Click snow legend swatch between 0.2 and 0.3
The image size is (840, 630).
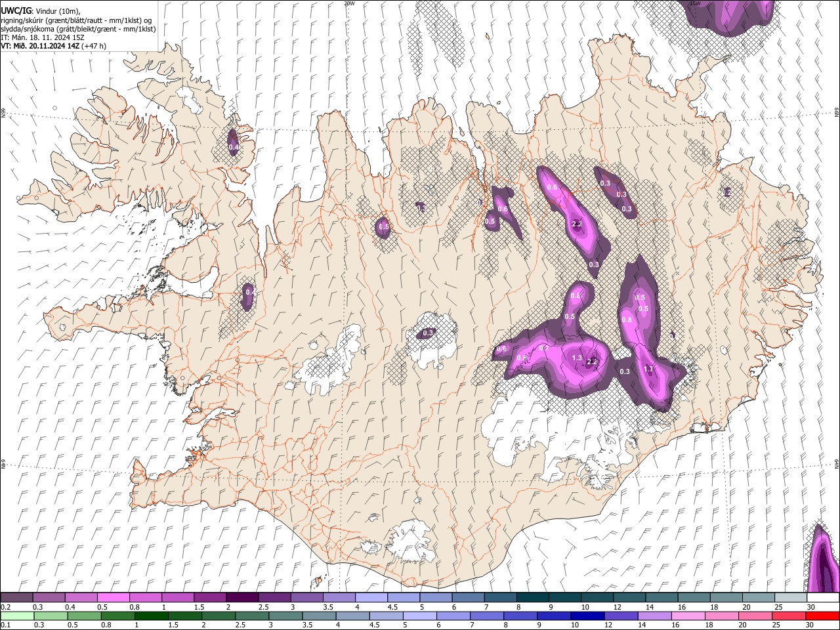pyautogui.click(x=16, y=597)
